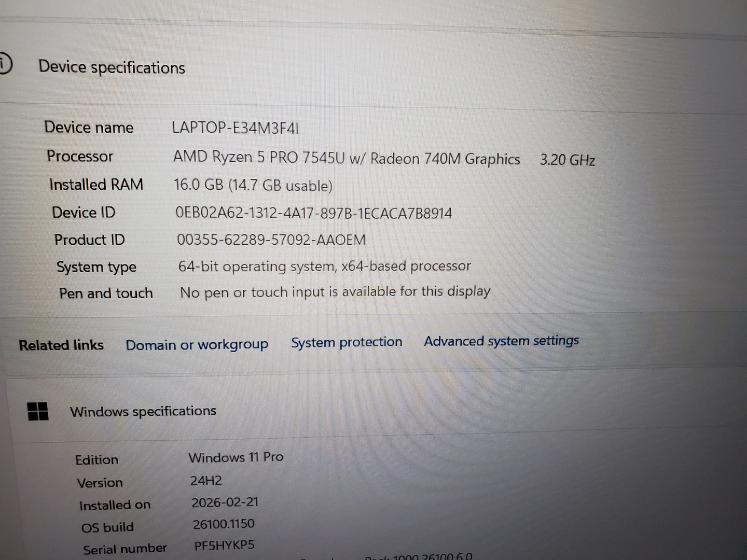Select the serial number PF5HYKP5
Viewport: 747px width, 560px height.
click(224, 545)
